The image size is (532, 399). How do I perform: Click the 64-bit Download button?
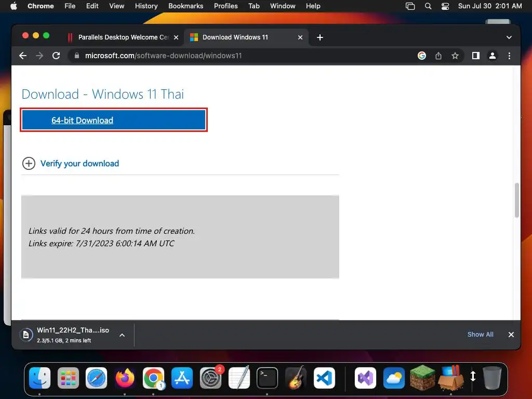click(x=114, y=120)
